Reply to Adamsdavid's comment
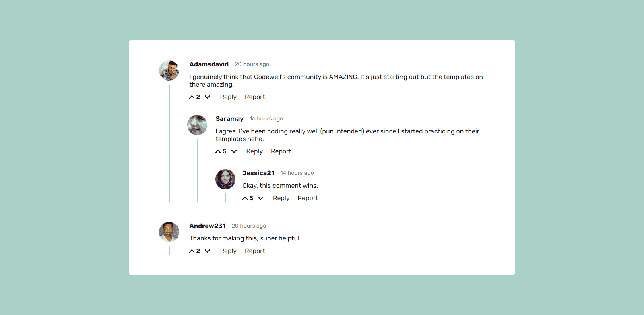Viewport: 644px width, 315px height. click(x=228, y=97)
